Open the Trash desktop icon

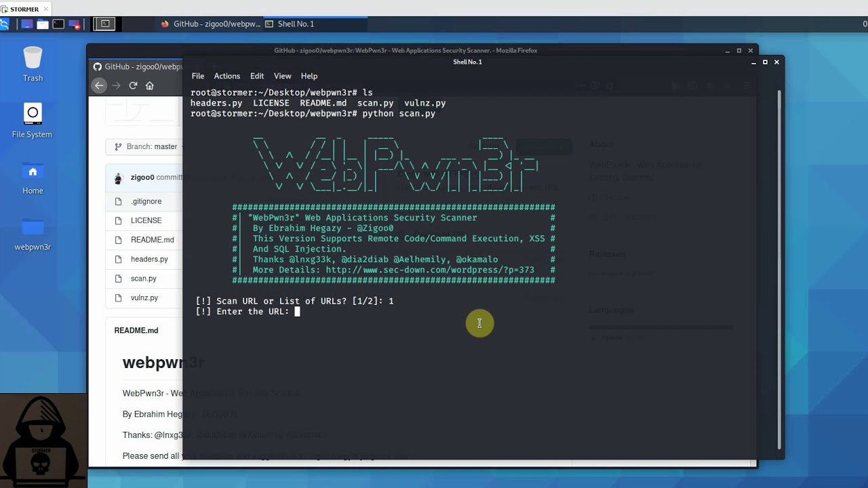(x=33, y=65)
